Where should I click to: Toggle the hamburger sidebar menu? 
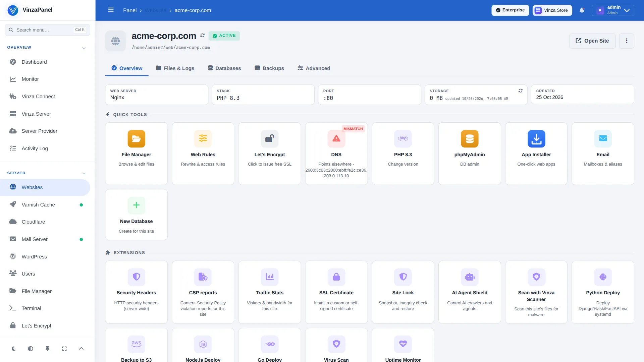pyautogui.click(x=111, y=10)
